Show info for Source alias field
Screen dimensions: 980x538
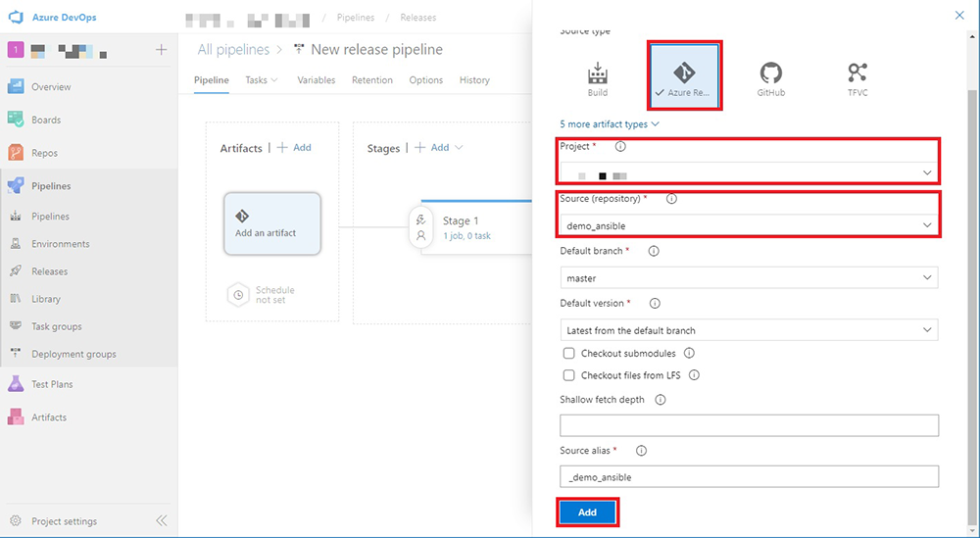[x=641, y=451]
